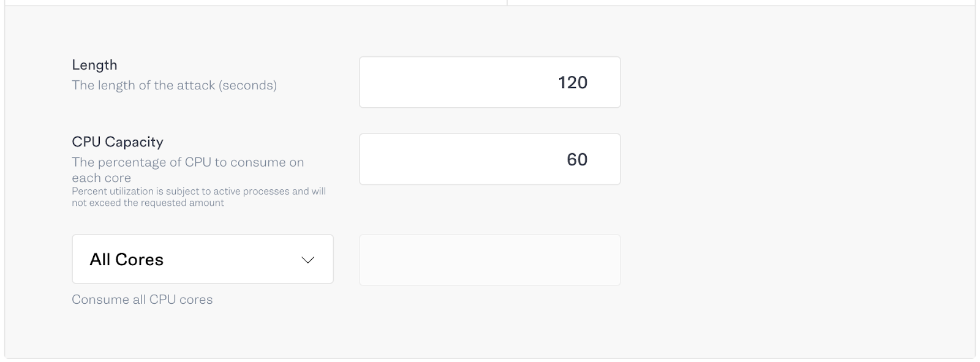Click the CPU Capacity heading

coord(118,141)
